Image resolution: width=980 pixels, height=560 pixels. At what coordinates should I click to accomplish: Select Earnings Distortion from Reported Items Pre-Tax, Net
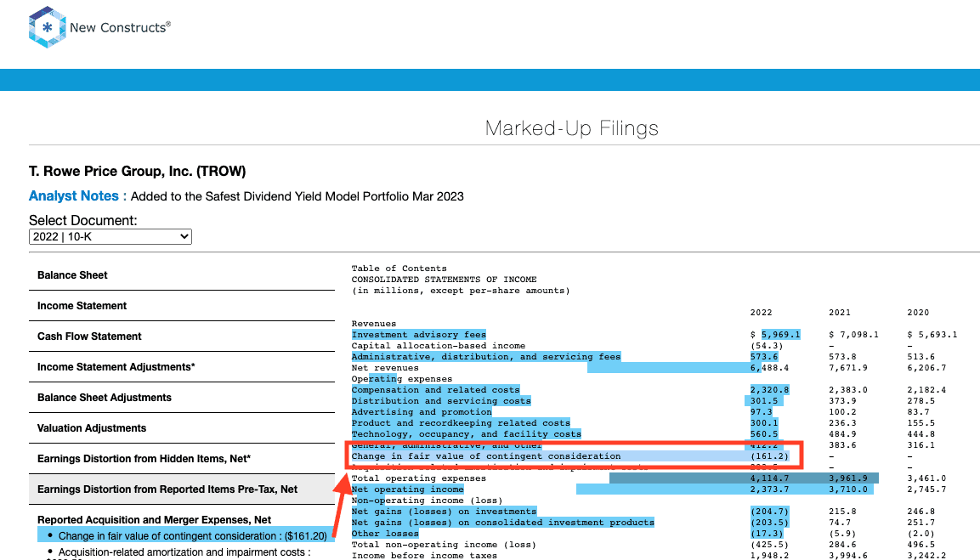(x=167, y=489)
